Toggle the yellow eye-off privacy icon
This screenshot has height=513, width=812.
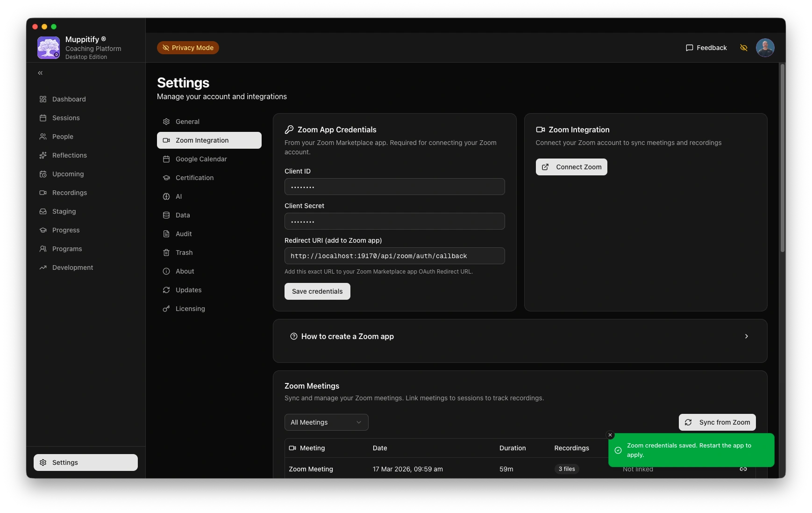(744, 48)
